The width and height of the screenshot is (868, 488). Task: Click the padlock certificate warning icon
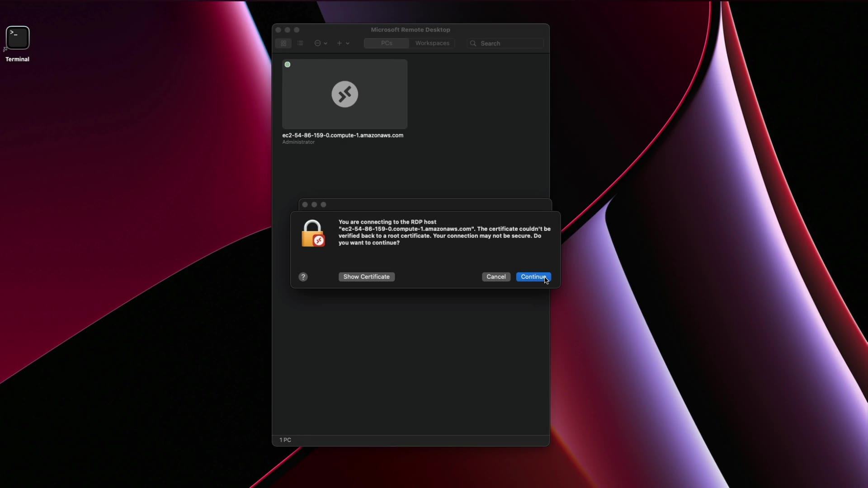(x=313, y=234)
